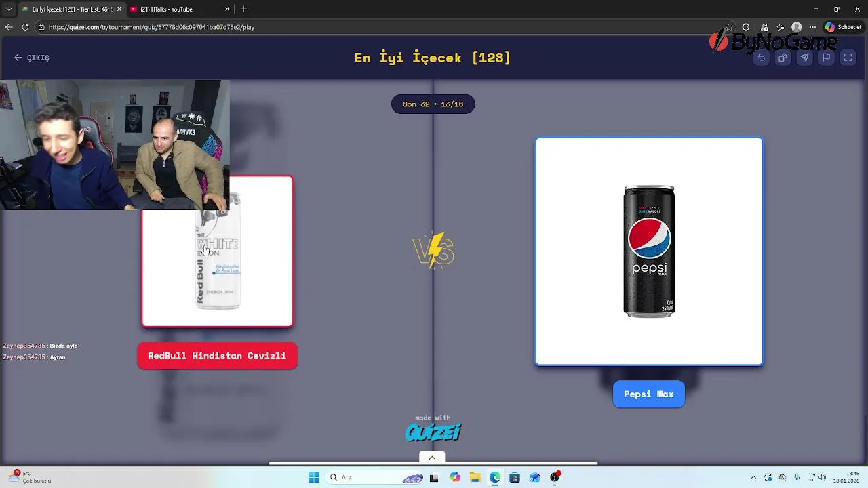Enter fullscreen with the expand-corners icon
Screen dimensions: 868x488
coord(848,58)
